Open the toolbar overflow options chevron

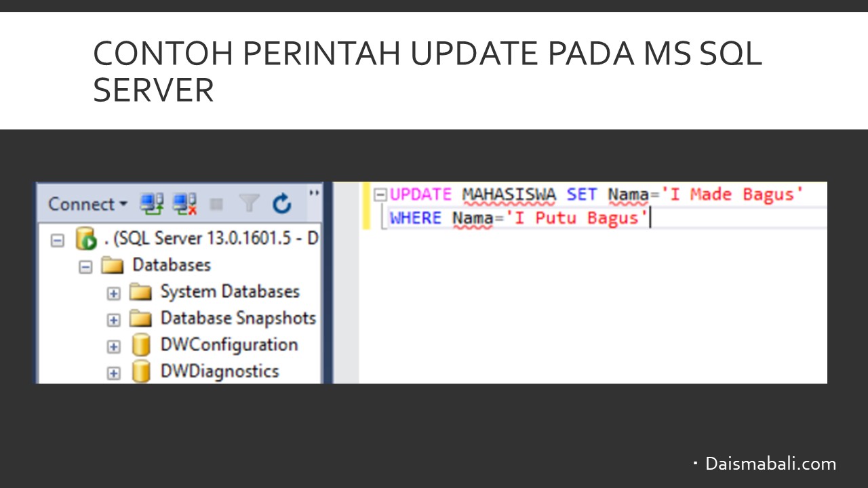pos(314,193)
